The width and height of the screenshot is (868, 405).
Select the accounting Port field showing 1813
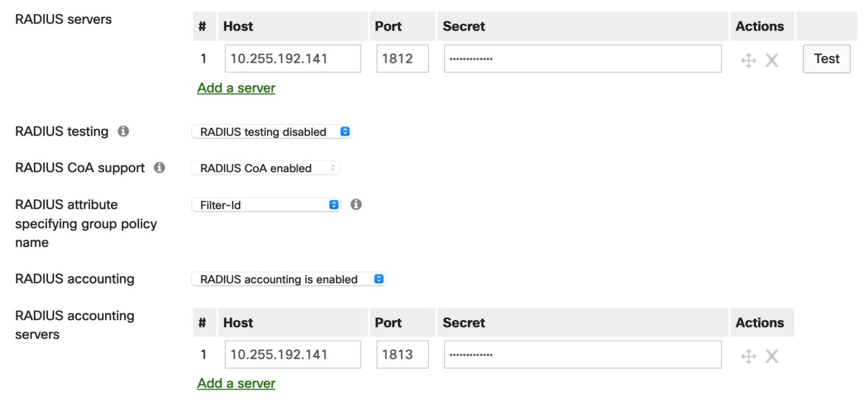tap(402, 354)
